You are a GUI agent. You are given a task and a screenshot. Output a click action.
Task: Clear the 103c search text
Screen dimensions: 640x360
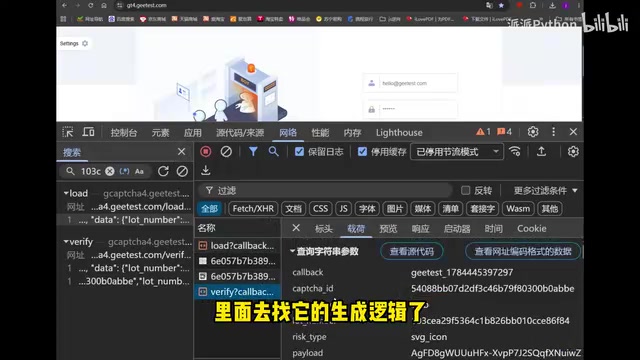tap(109, 171)
